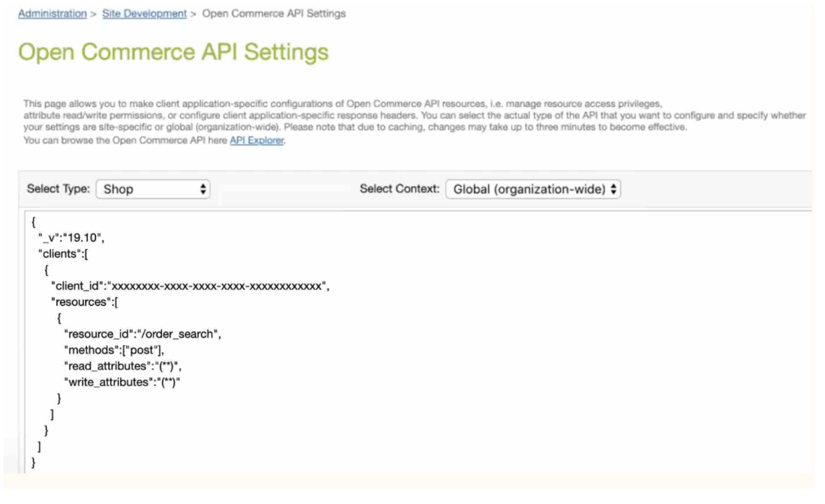Place cursor on the "clients":[ line
The width and height of the screenshot is (825, 504).
[63, 254]
